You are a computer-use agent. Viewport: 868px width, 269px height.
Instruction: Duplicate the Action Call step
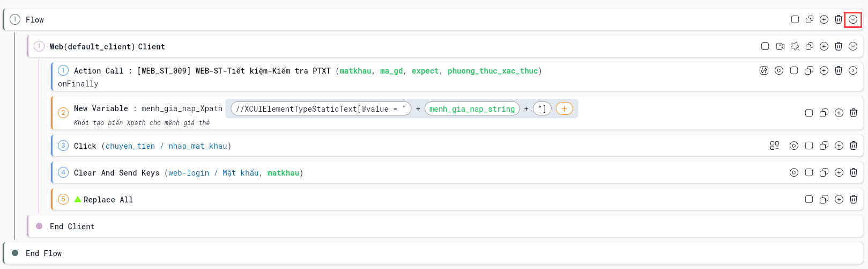tap(809, 71)
